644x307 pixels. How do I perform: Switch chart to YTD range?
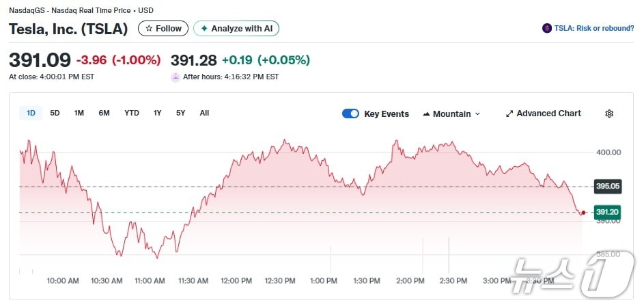pos(132,113)
